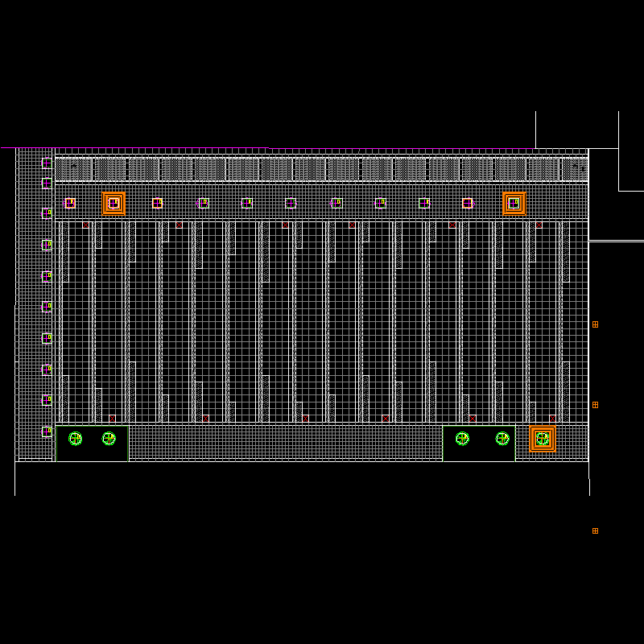
Task: Select the rightmost red X marker in top row
Action: pos(539,225)
